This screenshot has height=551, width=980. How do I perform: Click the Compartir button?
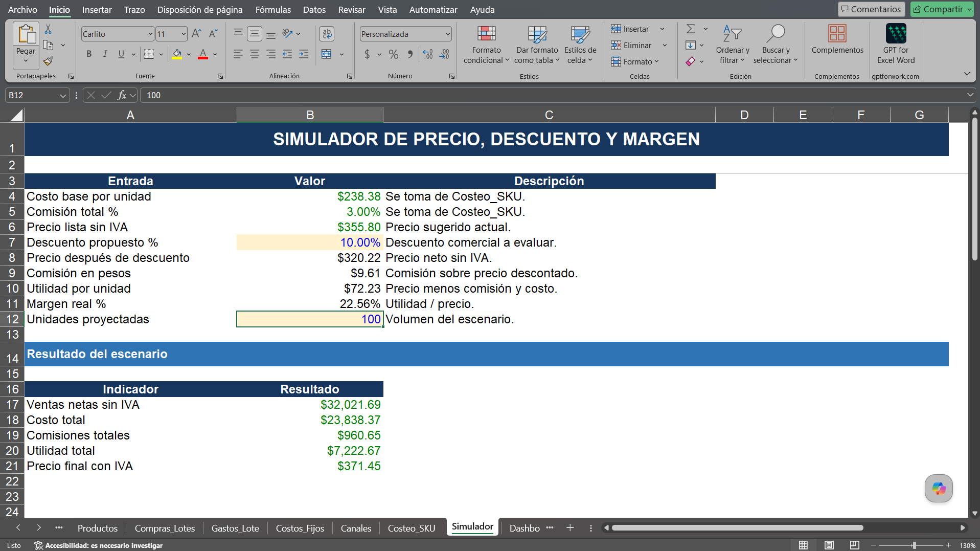click(x=943, y=9)
